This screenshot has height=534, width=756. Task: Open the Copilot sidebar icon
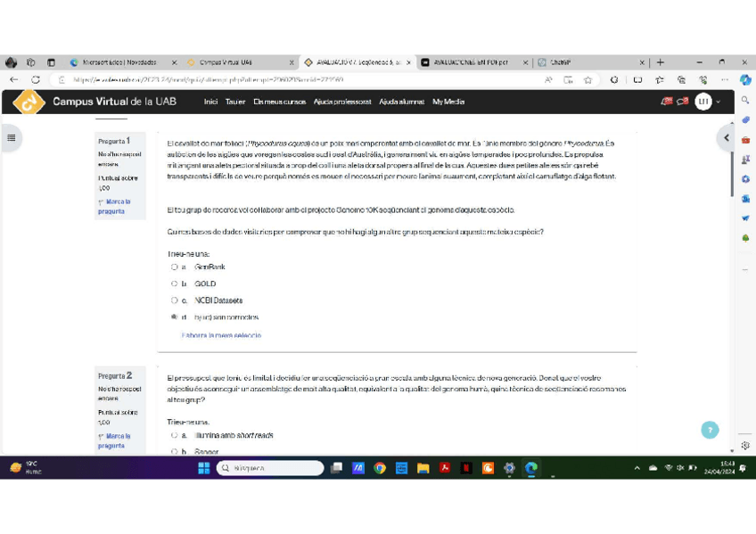click(745, 80)
